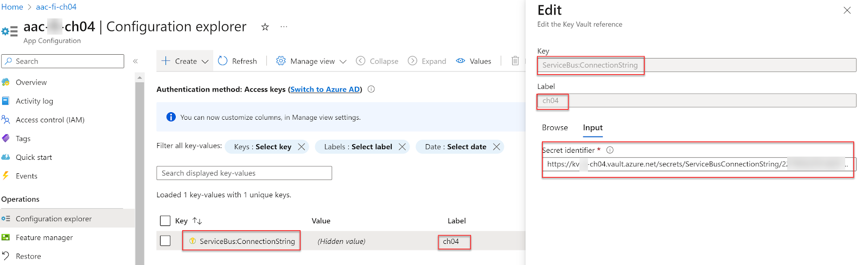Open the Keys: Select key filter

click(263, 147)
